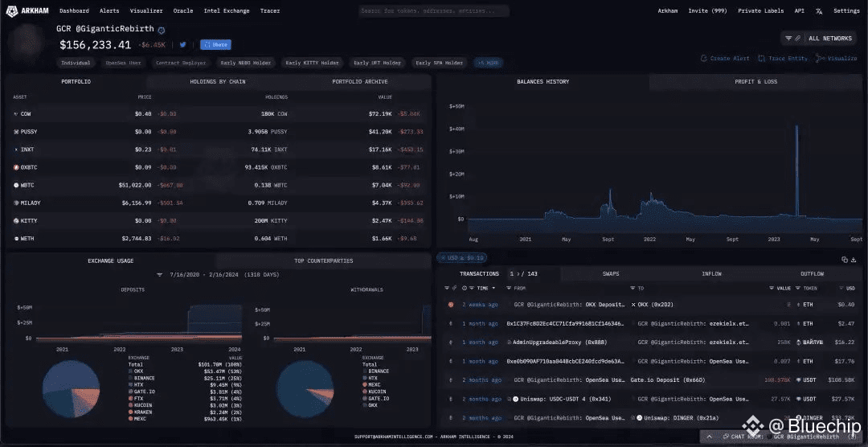Click the withdrawals pie chart
Viewport: 868px width, 447px height.
305,388
